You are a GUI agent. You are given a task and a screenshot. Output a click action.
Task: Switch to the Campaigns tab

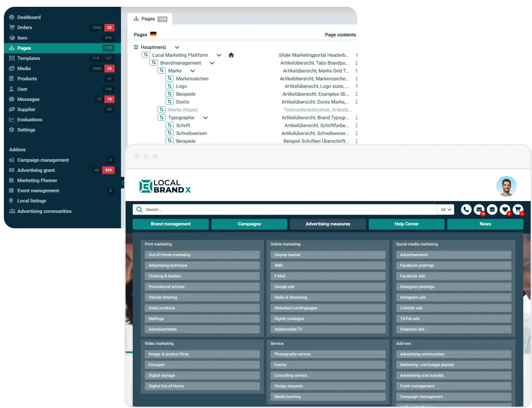click(249, 224)
